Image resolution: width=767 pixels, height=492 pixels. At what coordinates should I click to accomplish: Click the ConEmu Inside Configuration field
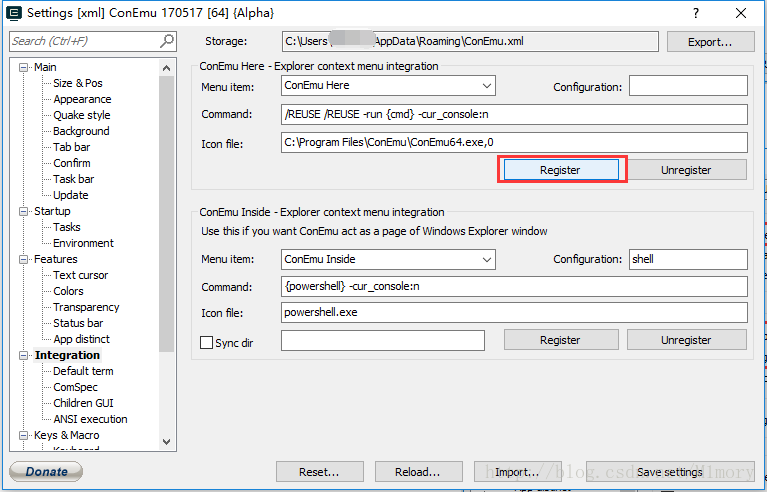pyautogui.click(x=688, y=260)
